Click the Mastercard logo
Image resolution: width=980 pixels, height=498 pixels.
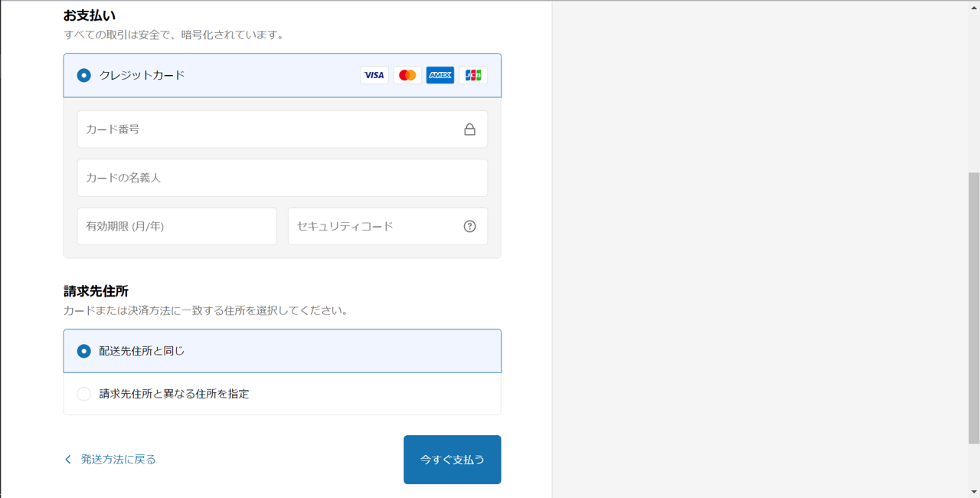point(407,75)
